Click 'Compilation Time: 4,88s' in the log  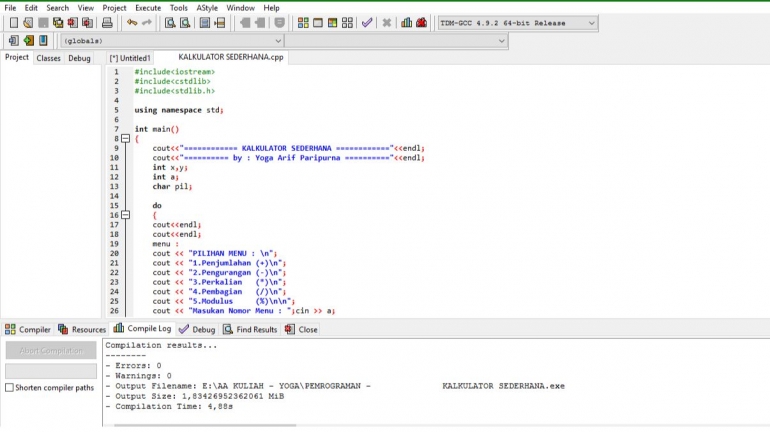174,406
